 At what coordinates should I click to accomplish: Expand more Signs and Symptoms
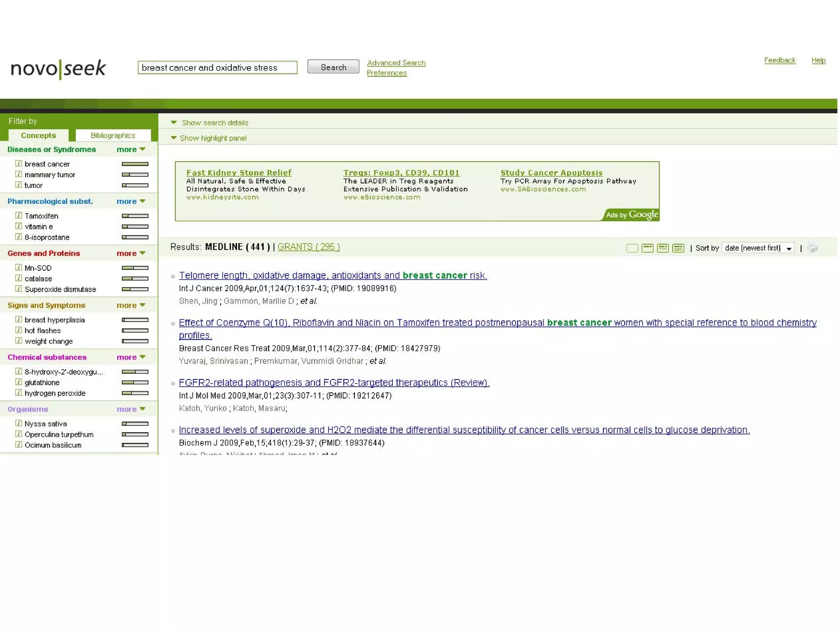coord(131,306)
